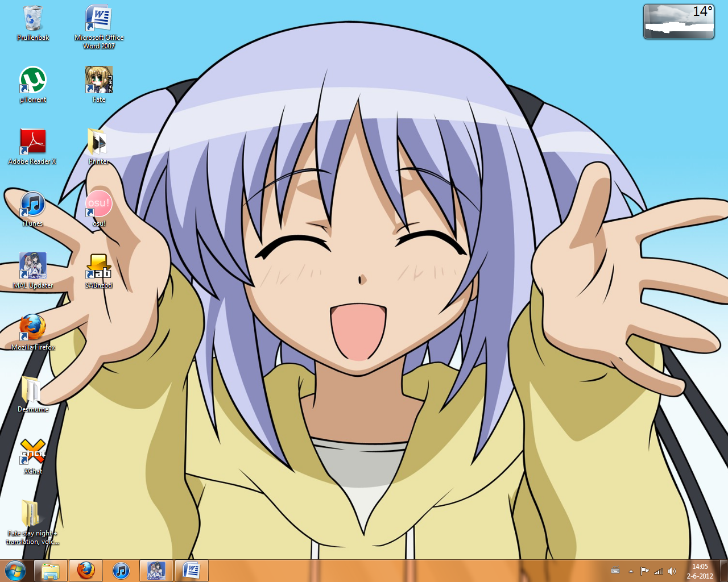The width and height of the screenshot is (728, 582).
Task: Open the weather gadget showing 14°
Action: point(679,22)
